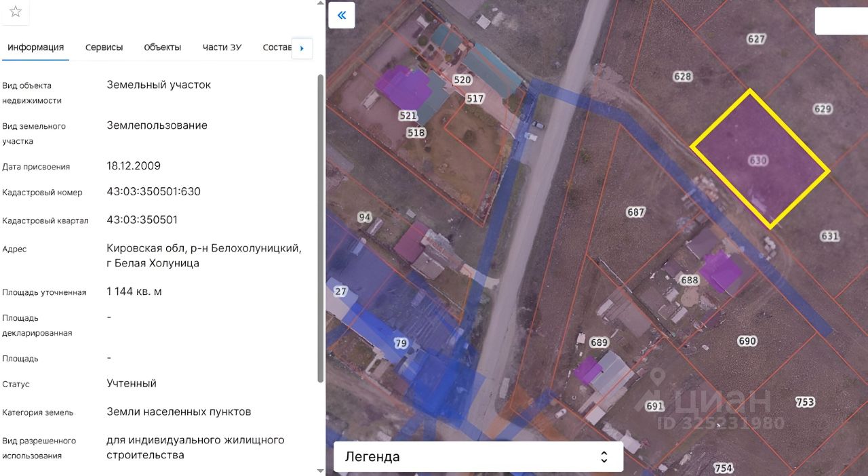
Task: Select parcel label 631 on map
Action: [x=830, y=236]
